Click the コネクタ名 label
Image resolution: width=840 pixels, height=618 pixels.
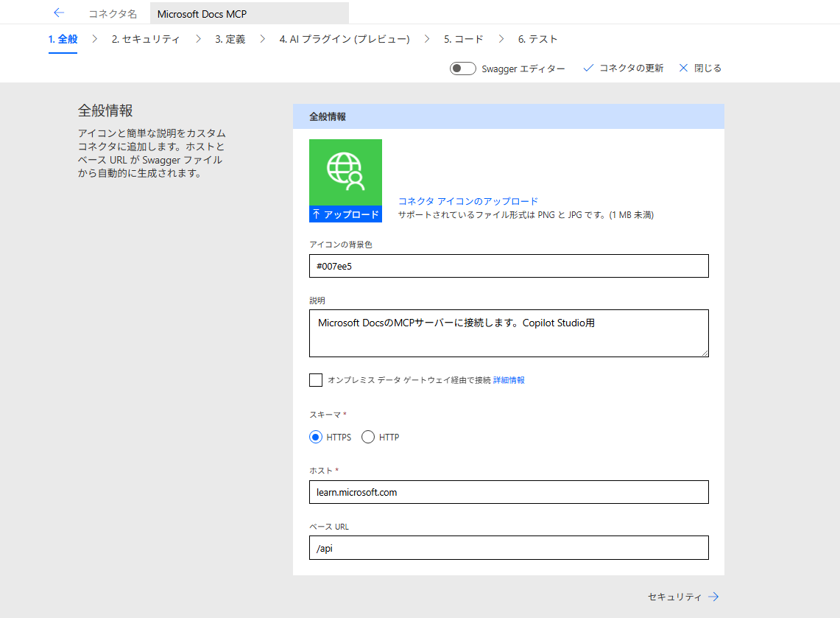(x=113, y=14)
